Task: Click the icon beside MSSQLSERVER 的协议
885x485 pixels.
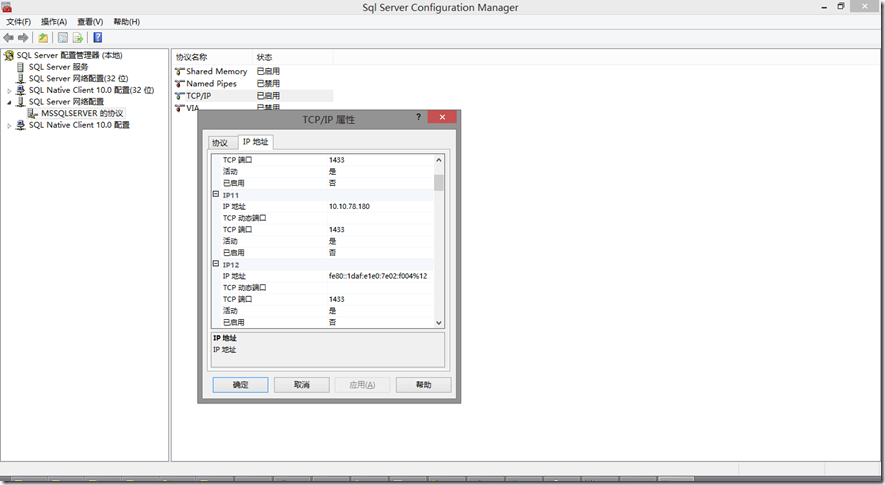Action: [33, 113]
